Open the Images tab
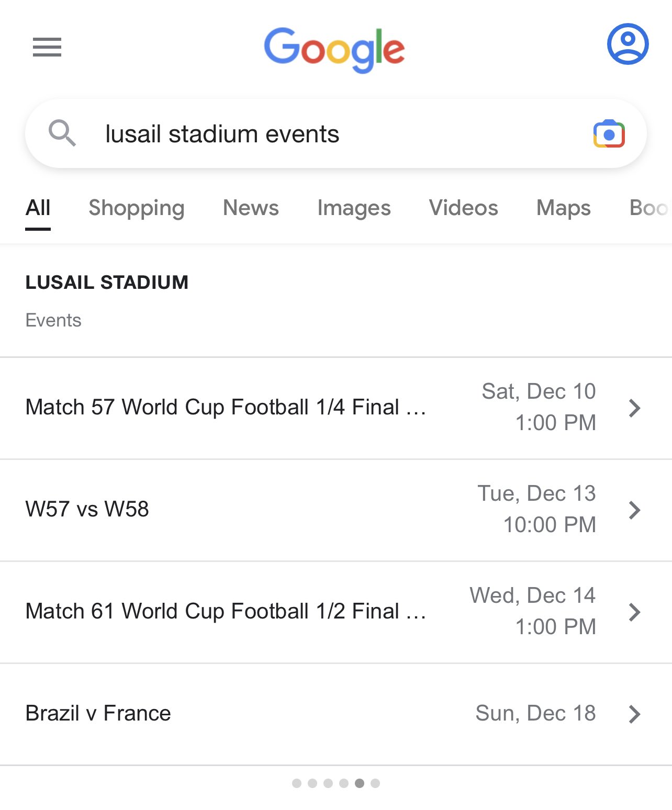This screenshot has height=810, width=672. (354, 208)
